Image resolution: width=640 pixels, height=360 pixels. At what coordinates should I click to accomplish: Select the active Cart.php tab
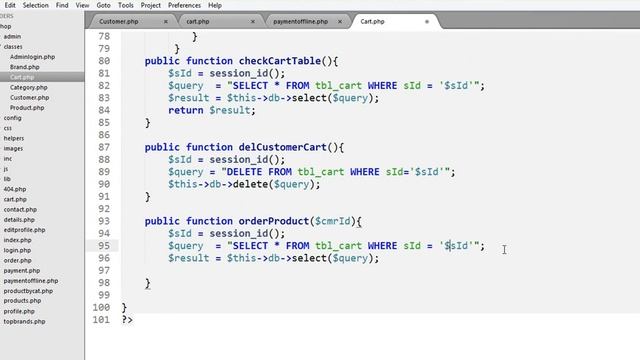pos(372,21)
